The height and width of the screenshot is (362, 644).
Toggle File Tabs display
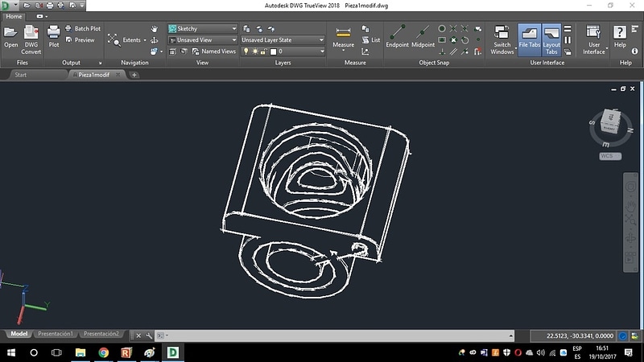[x=530, y=39]
